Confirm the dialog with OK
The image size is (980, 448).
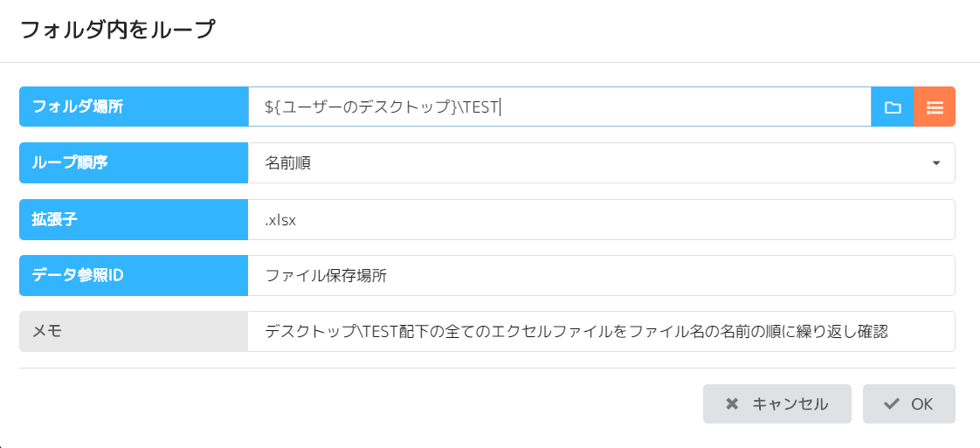point(908,404)
